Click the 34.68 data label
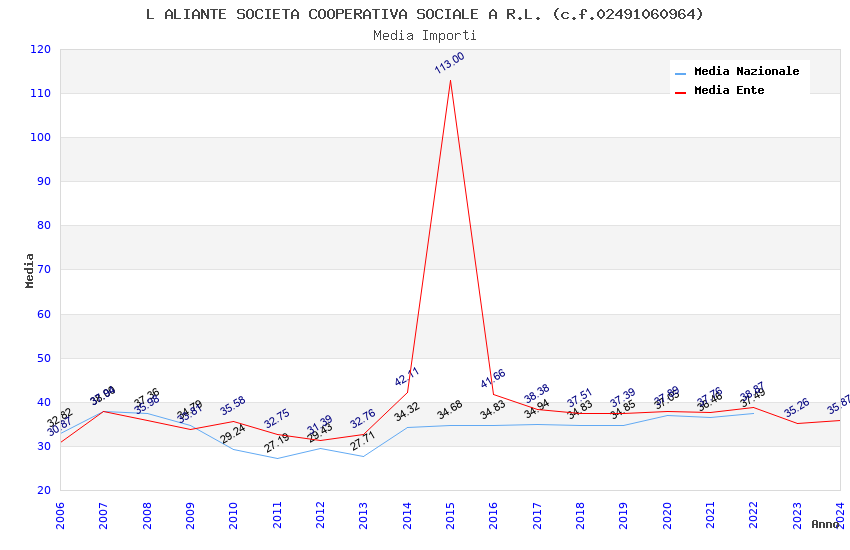850x550 pixels. click(449, 410)
